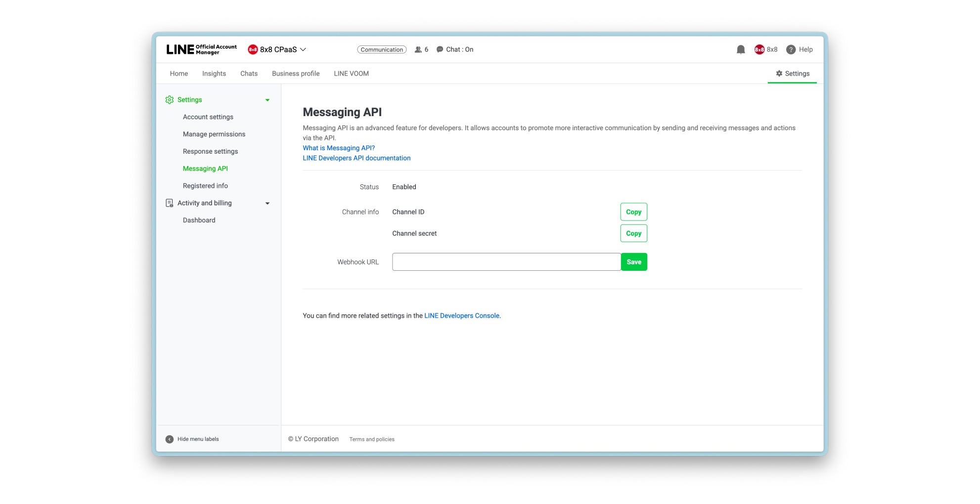Image resolution: width=980 pixels, height=504 pixels.
Task: Collapse the Settings section arrow in sidebar
Action: point(267,100)
